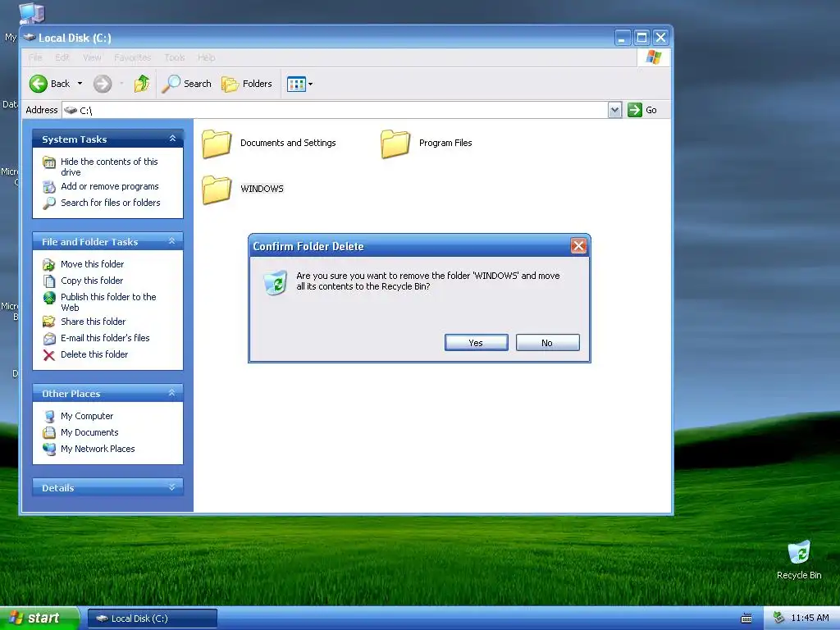Collapse the File and Folder Tasks panel
840x630 pixels.
172,242
